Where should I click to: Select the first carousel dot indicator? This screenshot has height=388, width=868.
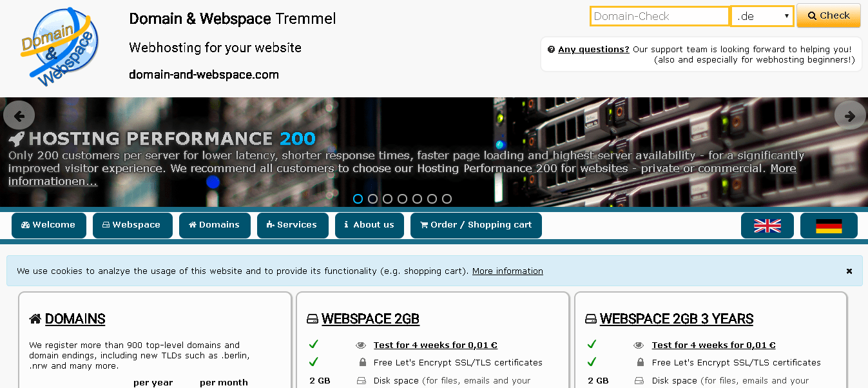tap(358, 199)
